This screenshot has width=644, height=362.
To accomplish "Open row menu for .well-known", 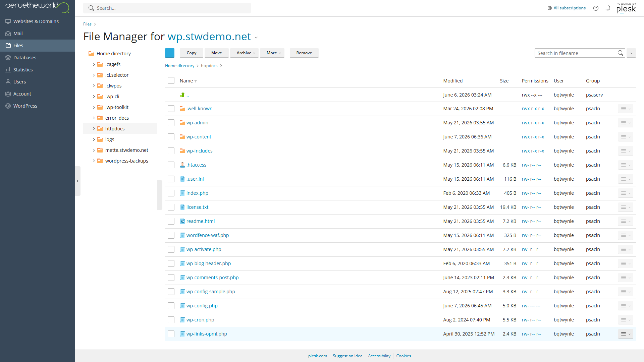I will [626, 109].
